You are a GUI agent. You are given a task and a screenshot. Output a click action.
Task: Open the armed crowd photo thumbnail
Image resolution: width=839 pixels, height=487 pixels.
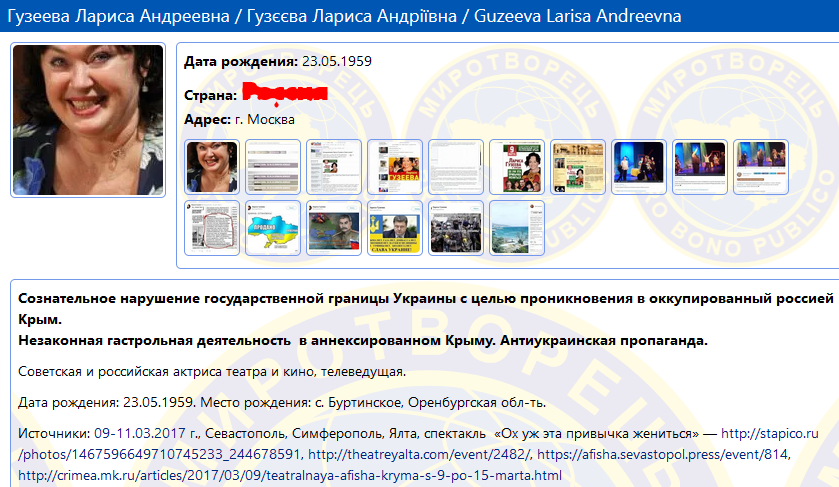click(x=456, y=228)
